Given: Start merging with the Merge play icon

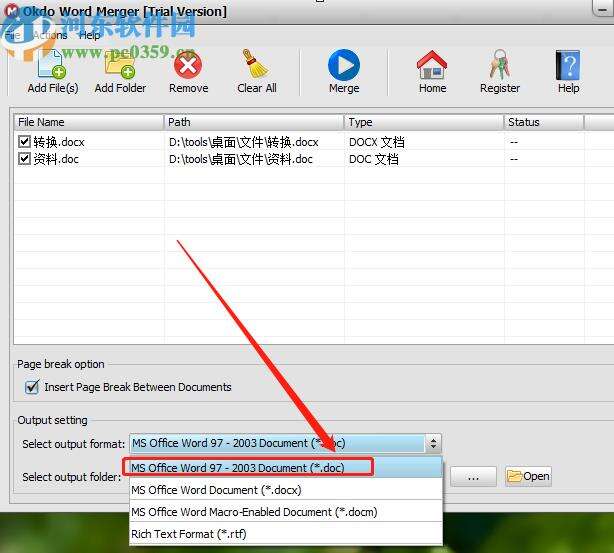Looking at the screenshot, I should 344,65.
